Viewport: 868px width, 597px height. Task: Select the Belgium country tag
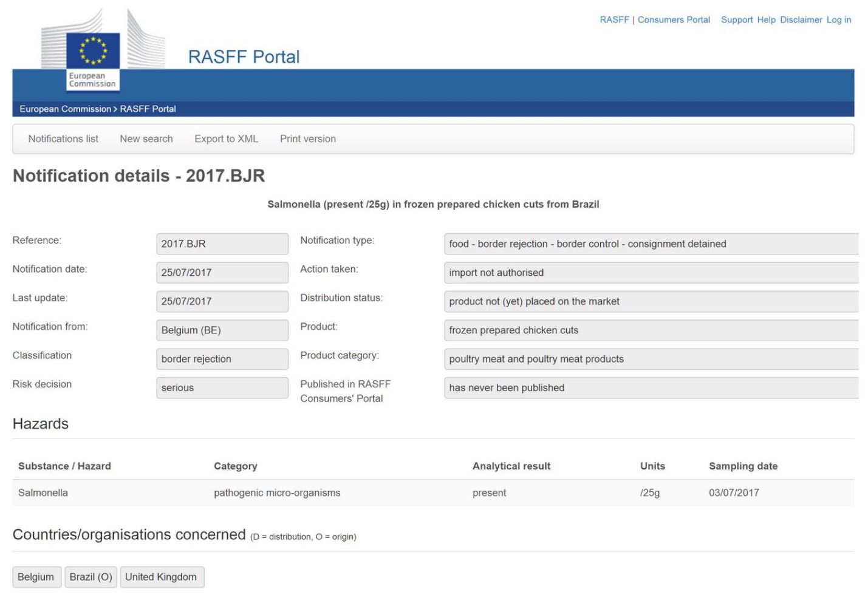pos(36,577)
